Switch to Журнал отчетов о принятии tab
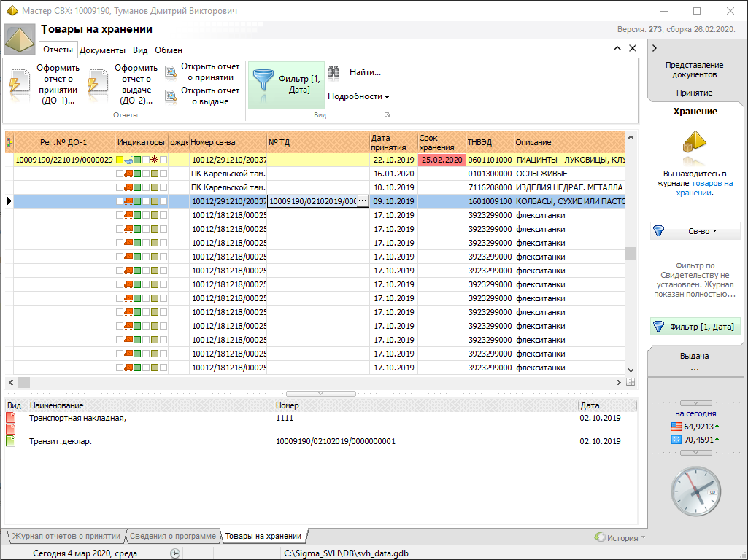The image size is (748, 560). (x=66, y=536)
